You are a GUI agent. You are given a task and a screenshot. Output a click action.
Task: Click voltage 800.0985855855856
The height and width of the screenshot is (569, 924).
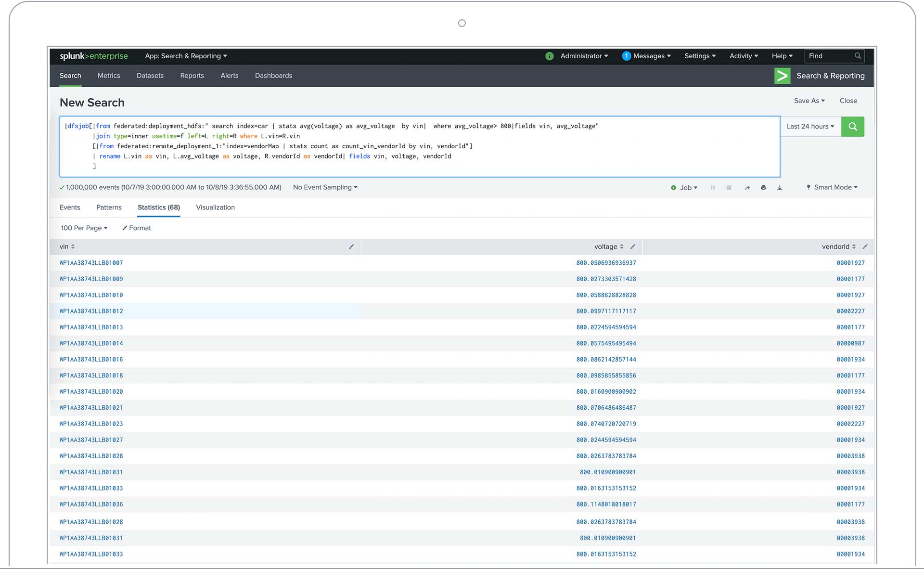point(606,375)
